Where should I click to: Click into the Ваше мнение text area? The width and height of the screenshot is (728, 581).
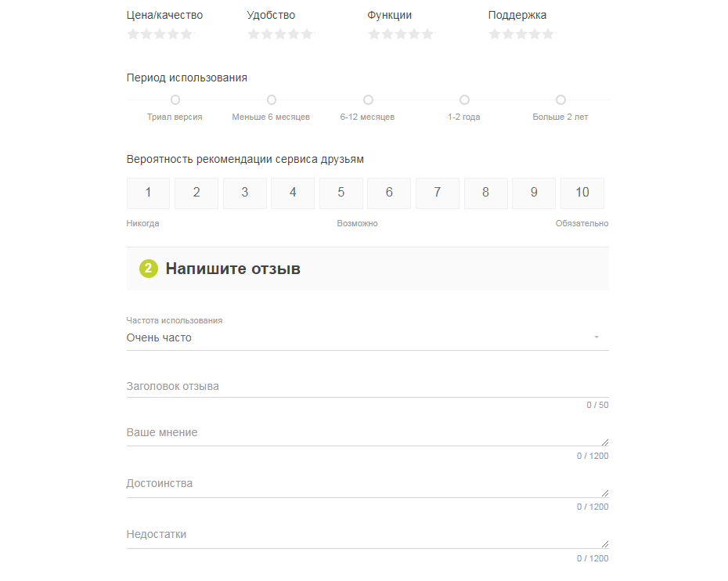[x=368, y=433]
